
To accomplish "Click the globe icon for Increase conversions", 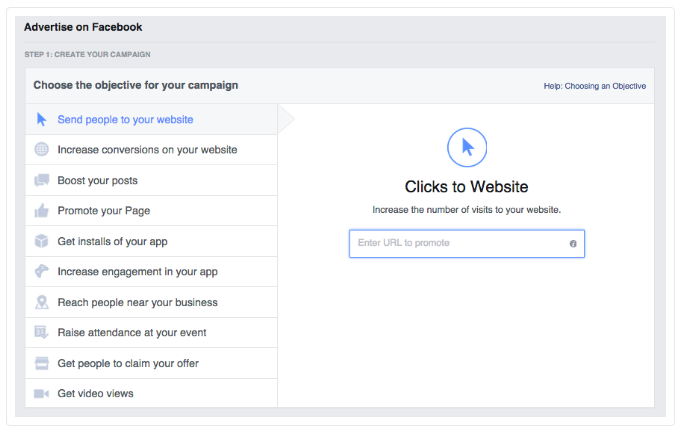I will coord(41,150).
